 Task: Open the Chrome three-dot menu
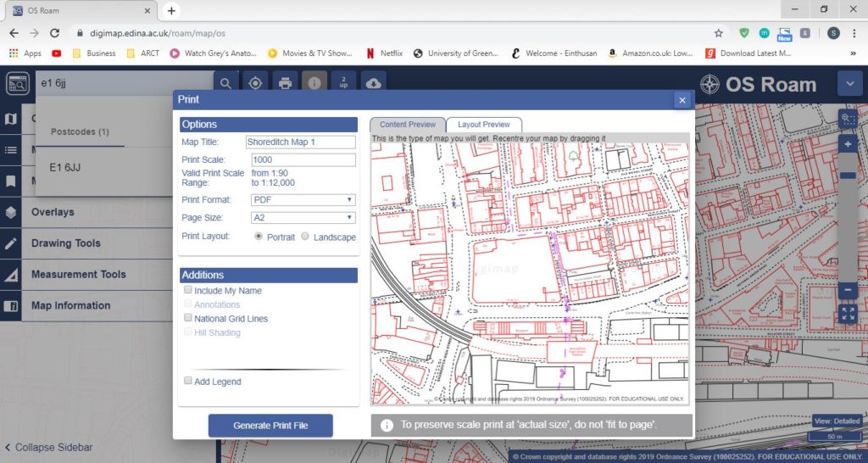(x=855, y=33)
